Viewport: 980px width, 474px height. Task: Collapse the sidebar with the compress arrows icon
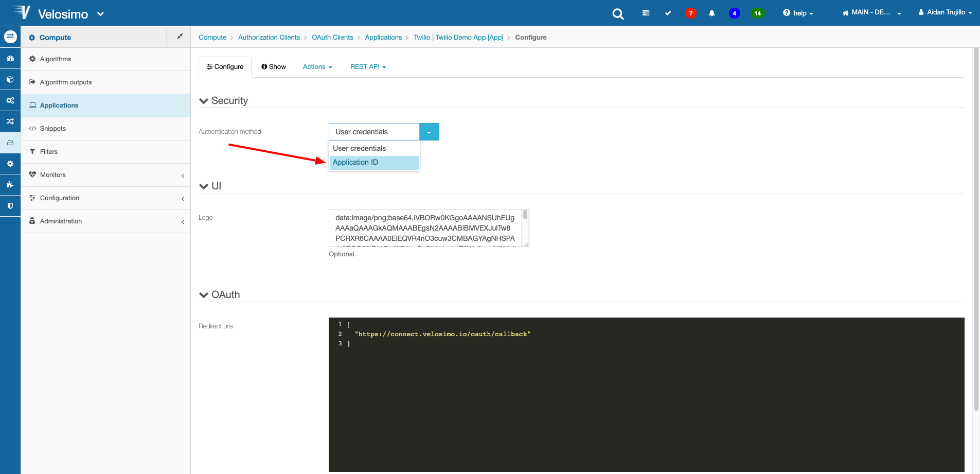point(180,37)
